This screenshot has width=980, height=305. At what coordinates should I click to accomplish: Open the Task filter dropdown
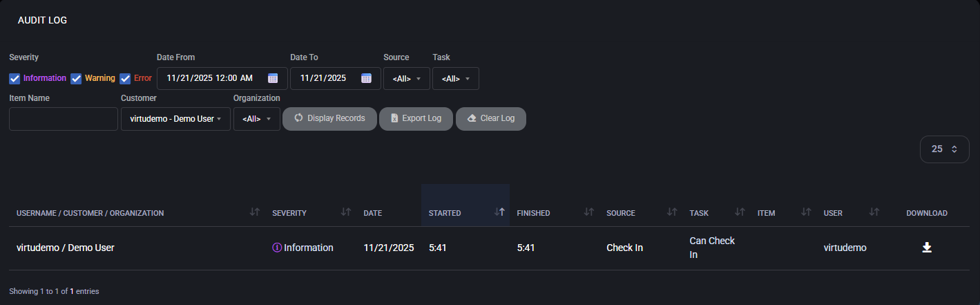(x=456, y=79)
